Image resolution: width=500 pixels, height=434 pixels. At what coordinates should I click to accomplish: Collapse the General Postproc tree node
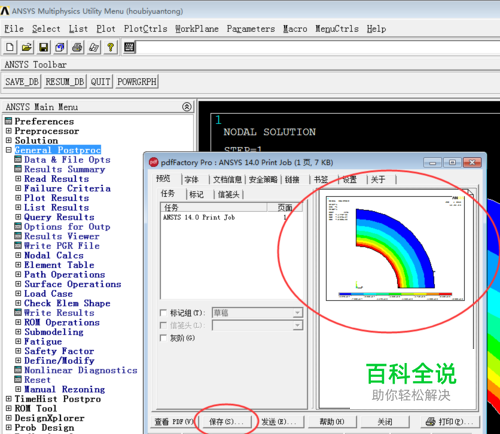[9, 150]
